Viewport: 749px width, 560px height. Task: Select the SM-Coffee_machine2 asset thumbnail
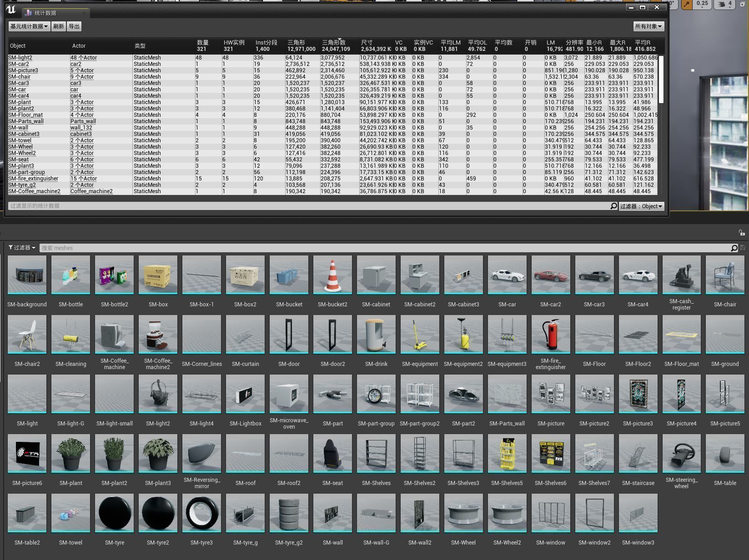(158, 334)
